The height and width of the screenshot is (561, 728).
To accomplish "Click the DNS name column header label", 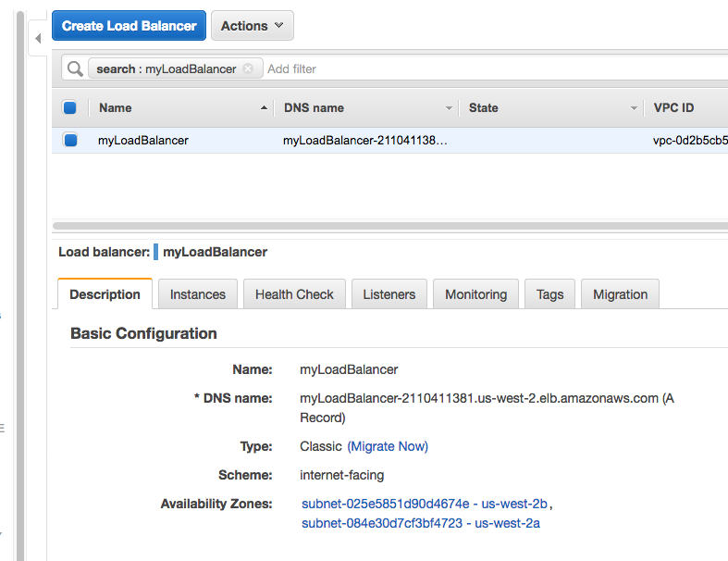I will click(314, 107).
